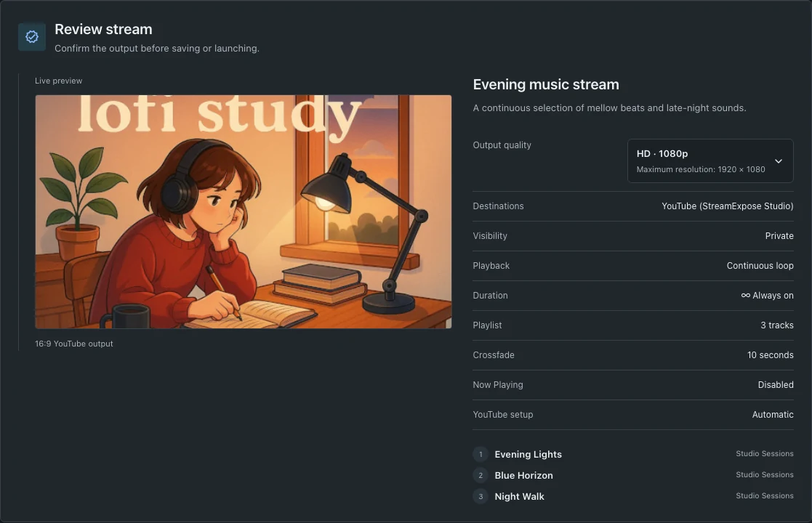Click the Continuous loop playback value

click(760, 266)
